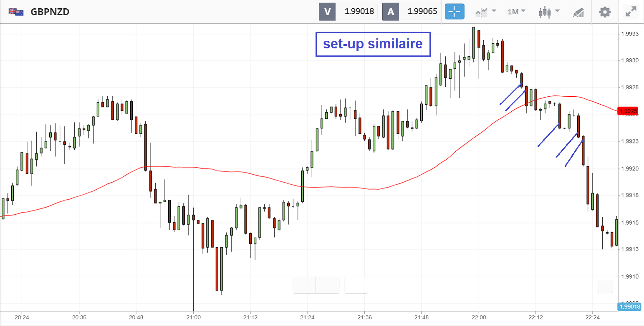This screenshot has width=644, height=326.
Task: Click the sell price 1.99018 in the toolbar
Action: tap(359, 12)
